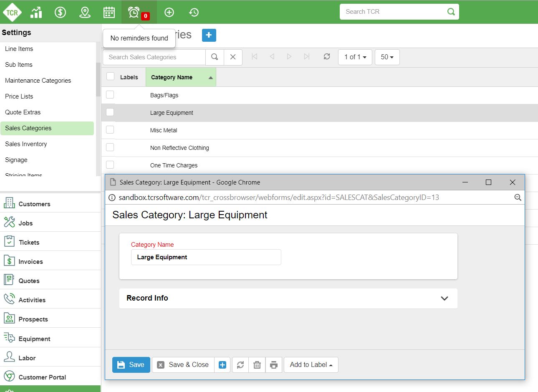Click the search magnifier in Search TCR
The width and height of the screenshot is (538, 392).
coord(451,12)
